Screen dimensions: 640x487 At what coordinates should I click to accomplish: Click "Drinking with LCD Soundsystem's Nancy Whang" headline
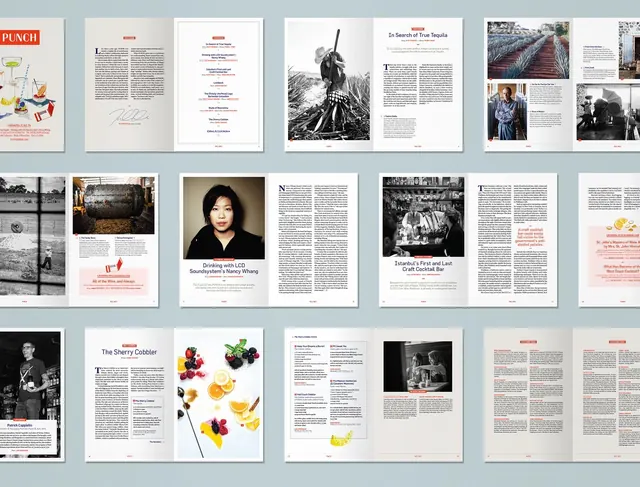(224, 268)
